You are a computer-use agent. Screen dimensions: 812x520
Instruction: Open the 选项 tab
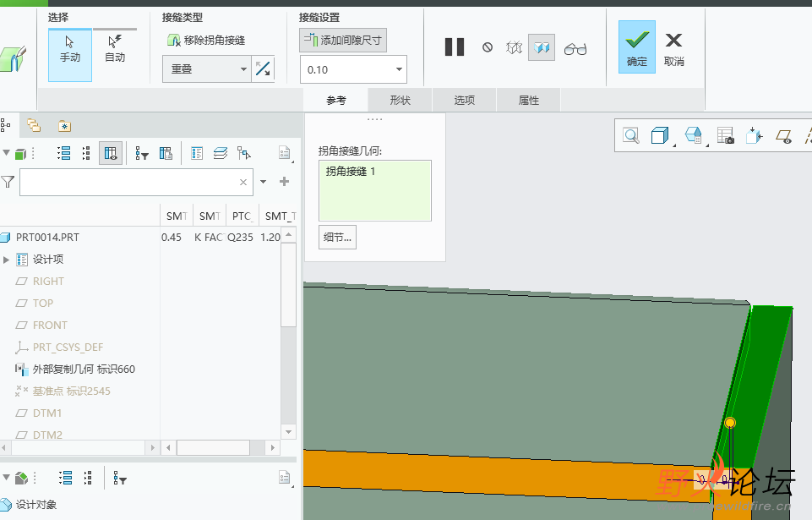(x=464, y=100)
